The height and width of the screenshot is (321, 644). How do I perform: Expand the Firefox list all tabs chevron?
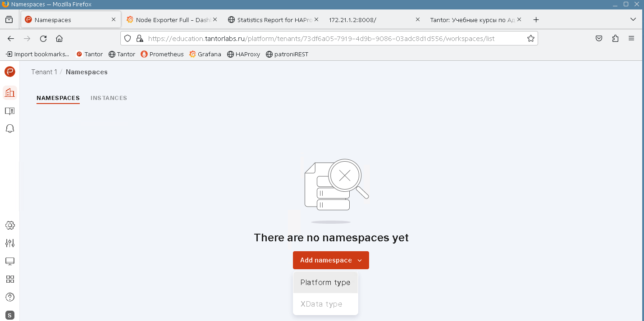633,20
